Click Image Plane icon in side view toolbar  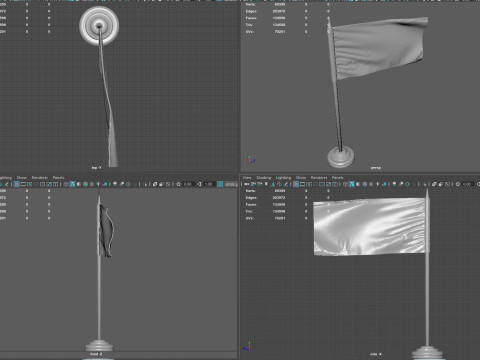[273, 184]
